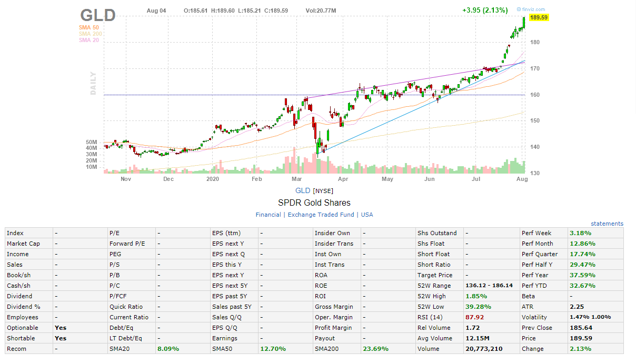The height and width of the screenshot is (364, 636).
Task: Select the Perf Year value 37.59%
Action: [582, 275]
